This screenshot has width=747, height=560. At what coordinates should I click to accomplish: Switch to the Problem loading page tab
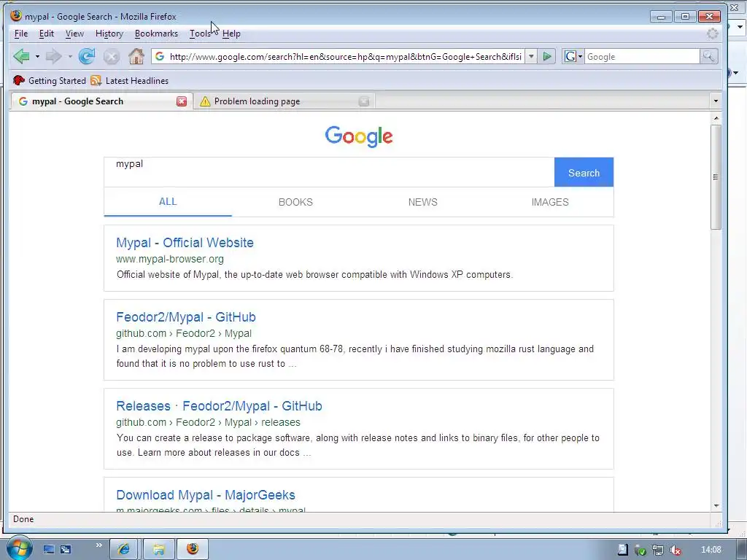coord(284,101)
